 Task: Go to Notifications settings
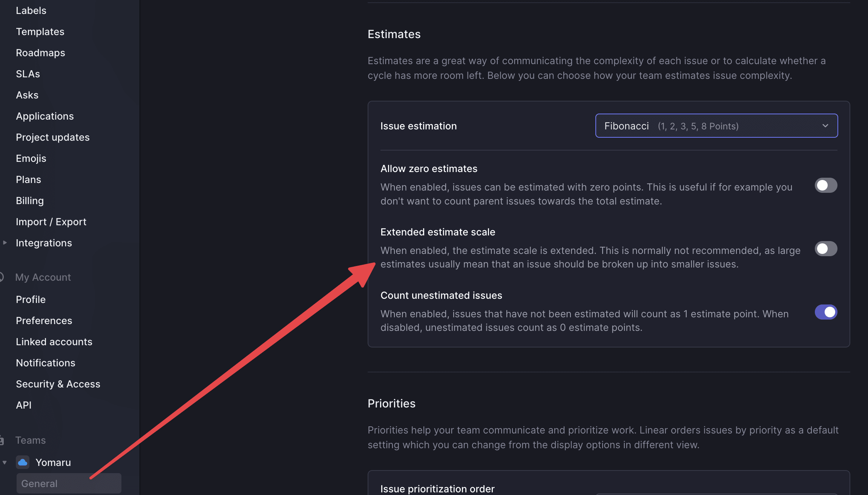[x=46, y=363]
